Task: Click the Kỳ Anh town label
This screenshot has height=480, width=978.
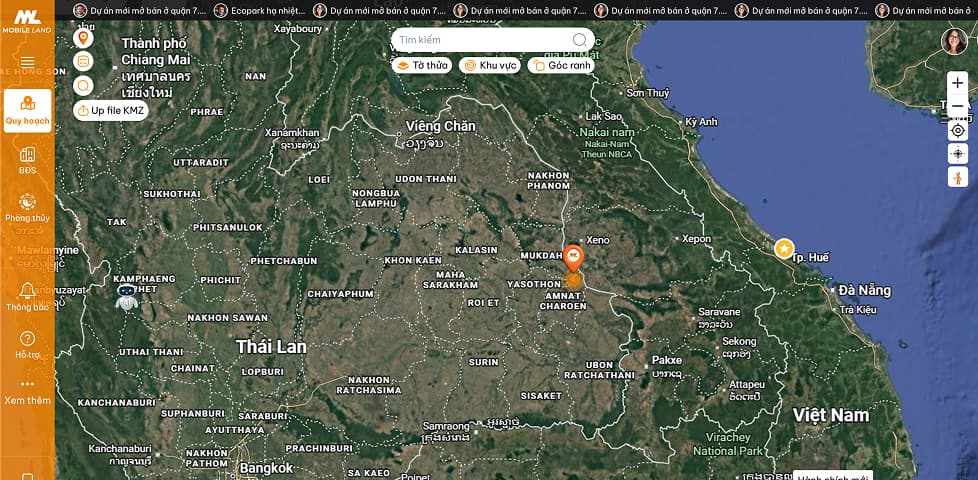Action: pyautogui.click(x=701, y=122)
